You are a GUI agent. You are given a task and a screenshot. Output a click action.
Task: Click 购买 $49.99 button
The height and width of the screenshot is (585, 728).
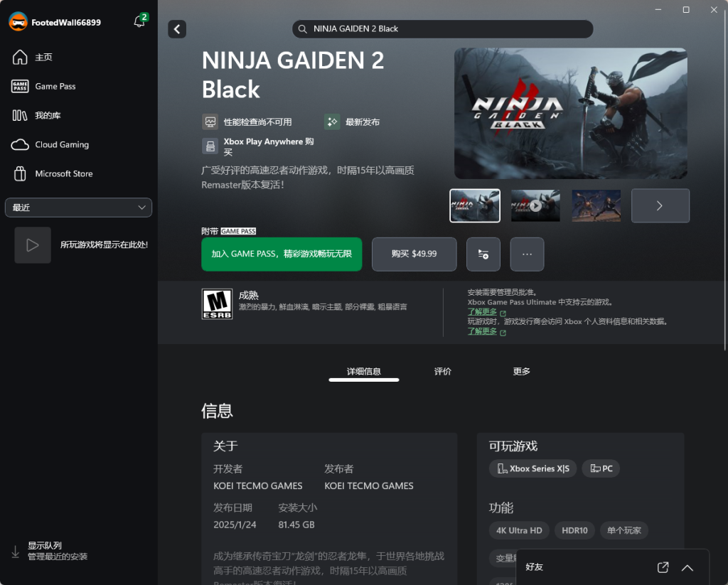(x=414, y=254)
